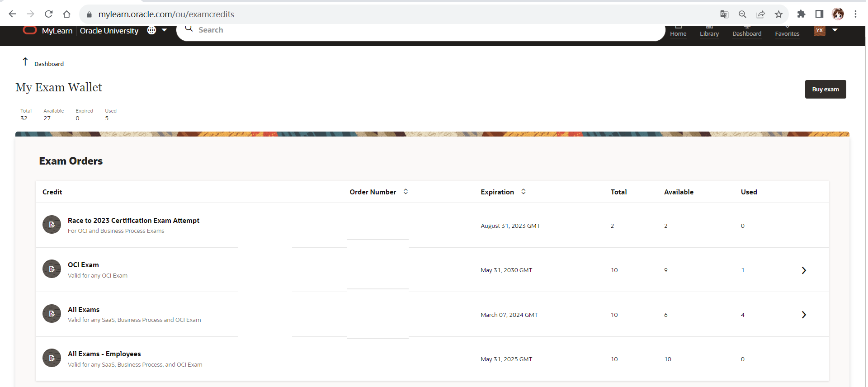The image size is (868, 387).
Task: Open the Library navigation item
Action: pos(709,33)
